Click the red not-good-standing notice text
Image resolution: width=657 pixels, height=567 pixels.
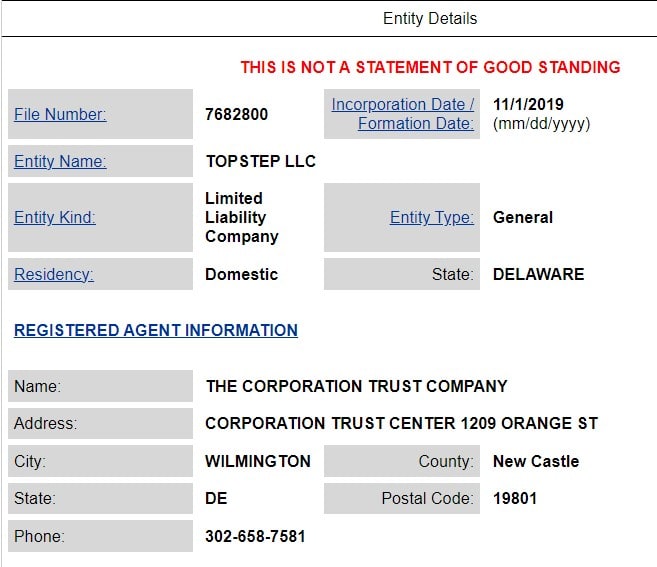[430, 68]
